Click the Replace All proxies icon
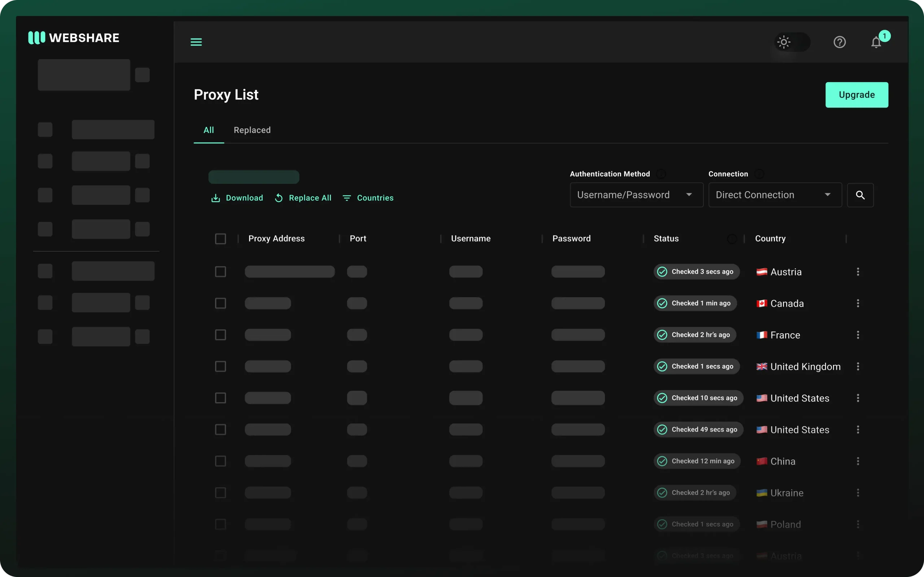This screenshot has width=924, height=577. [x=279, y=197]
